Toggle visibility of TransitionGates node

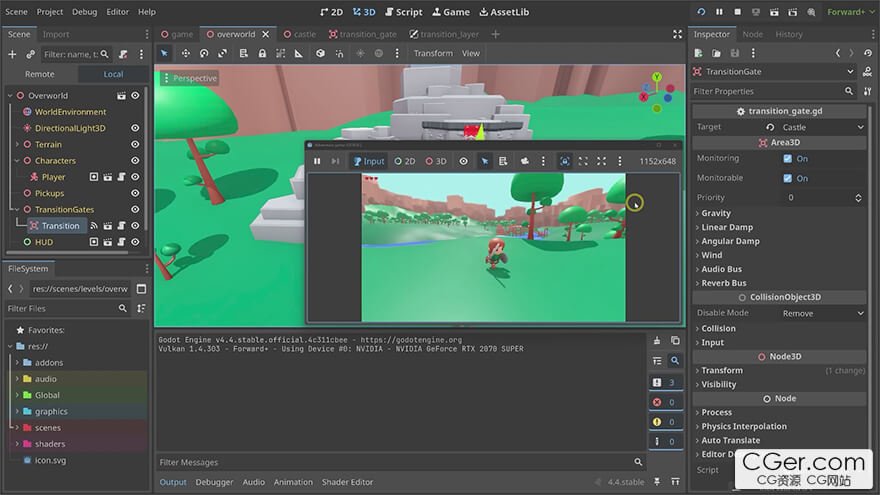click(135, 209)
